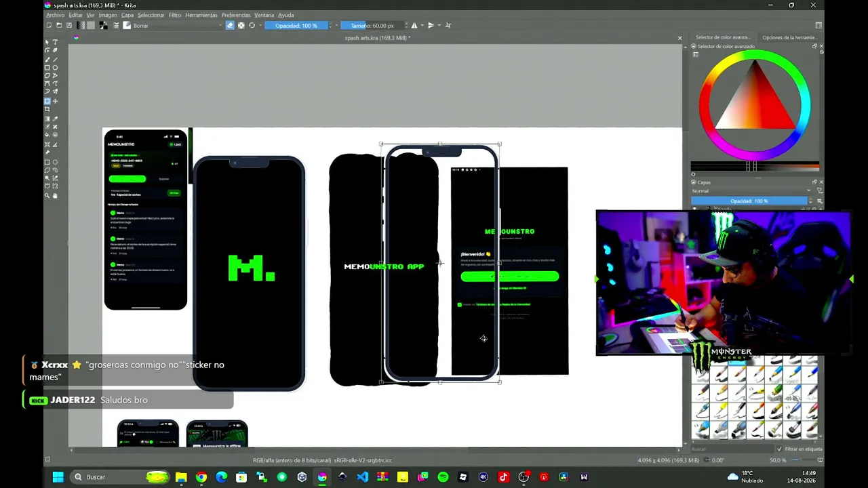This screenshot has width=868, height=488.
Task: Click the canvas horizontal scrollbar
Action: [x=375, y=449]
